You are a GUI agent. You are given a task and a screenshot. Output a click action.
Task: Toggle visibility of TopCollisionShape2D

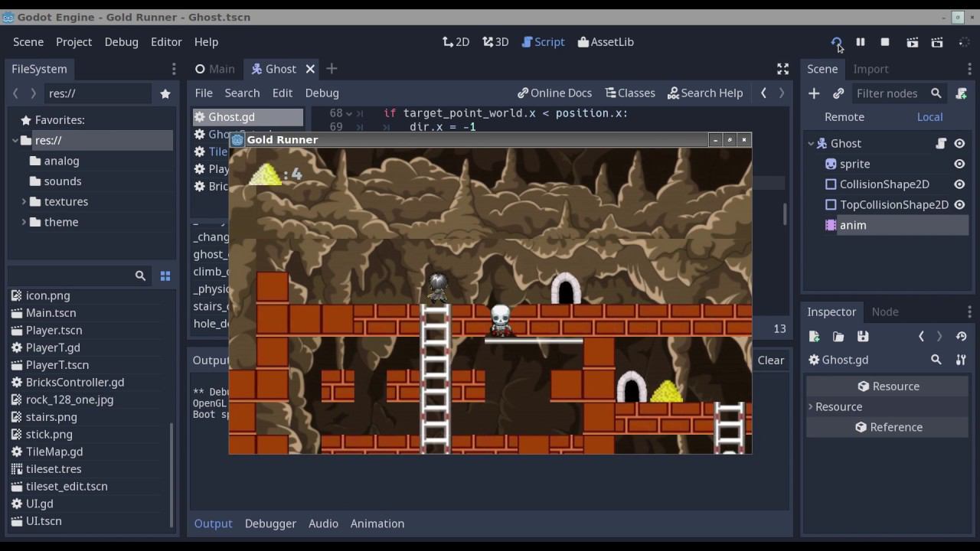click(x=959, y=205)
